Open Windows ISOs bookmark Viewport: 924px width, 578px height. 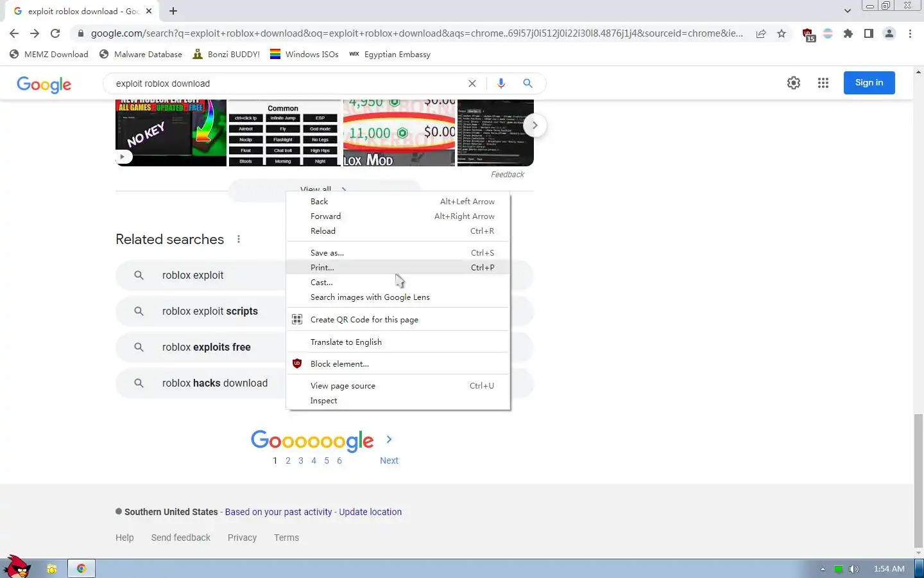(x=304, y=55)
